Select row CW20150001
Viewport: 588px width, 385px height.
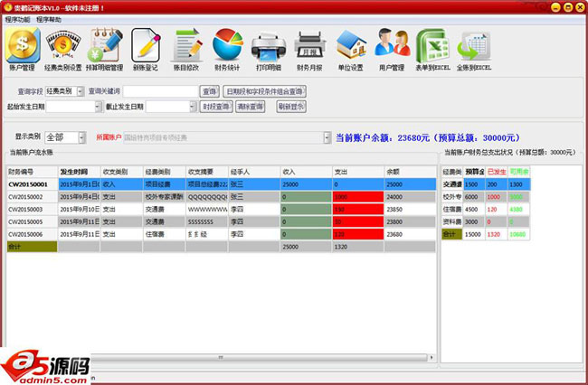pos(222,184)
